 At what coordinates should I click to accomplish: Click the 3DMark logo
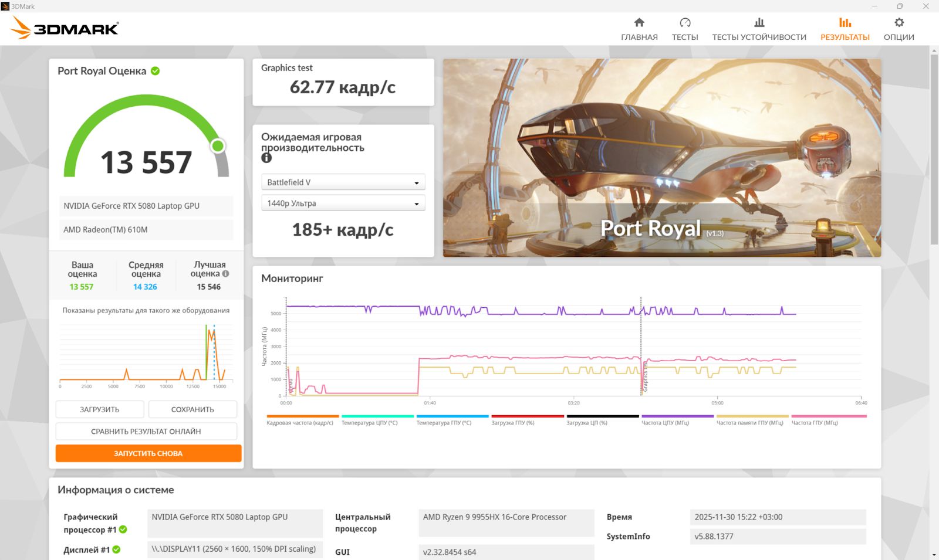point(65,28)
